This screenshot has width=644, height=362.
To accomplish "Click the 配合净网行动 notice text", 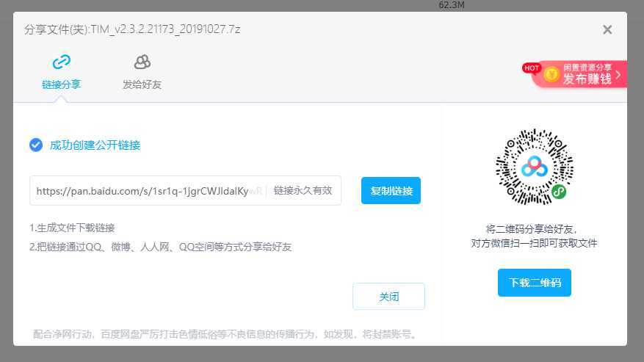I will [x=225, y=334].
